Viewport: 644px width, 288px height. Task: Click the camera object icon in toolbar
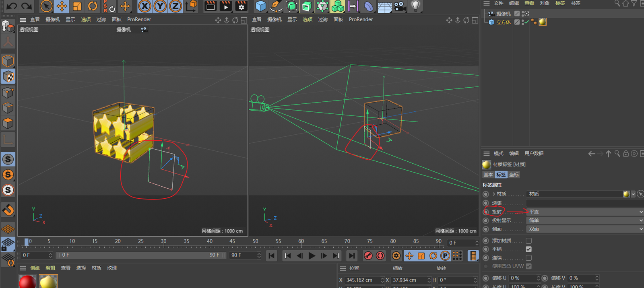tap(400, 6)
